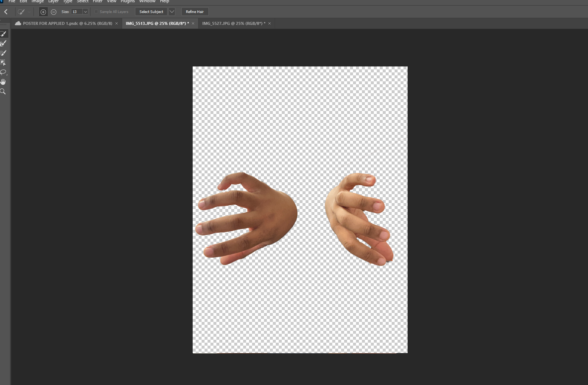
Task: Click the back arrow in options bar
Action: (x=6, y=12)
